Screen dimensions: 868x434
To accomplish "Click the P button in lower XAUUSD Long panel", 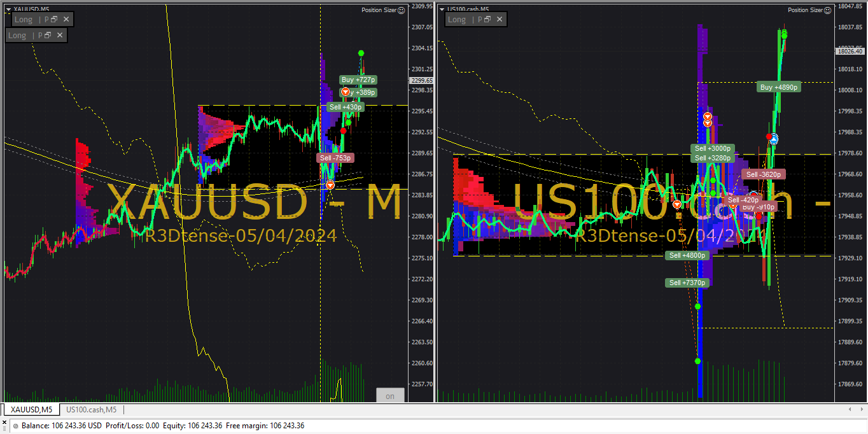I will 40,35.
